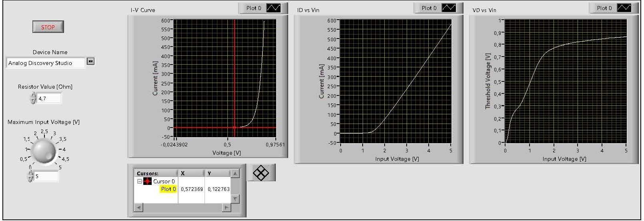Screen dimensions: 644x221
Task: Click the Input Voltage [V] label under ID vs Vin
Action: pyautogui.click(x=397, y=159)
